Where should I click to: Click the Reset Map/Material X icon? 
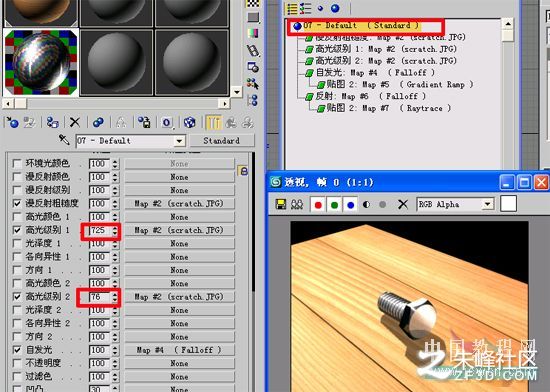[74, 122]
